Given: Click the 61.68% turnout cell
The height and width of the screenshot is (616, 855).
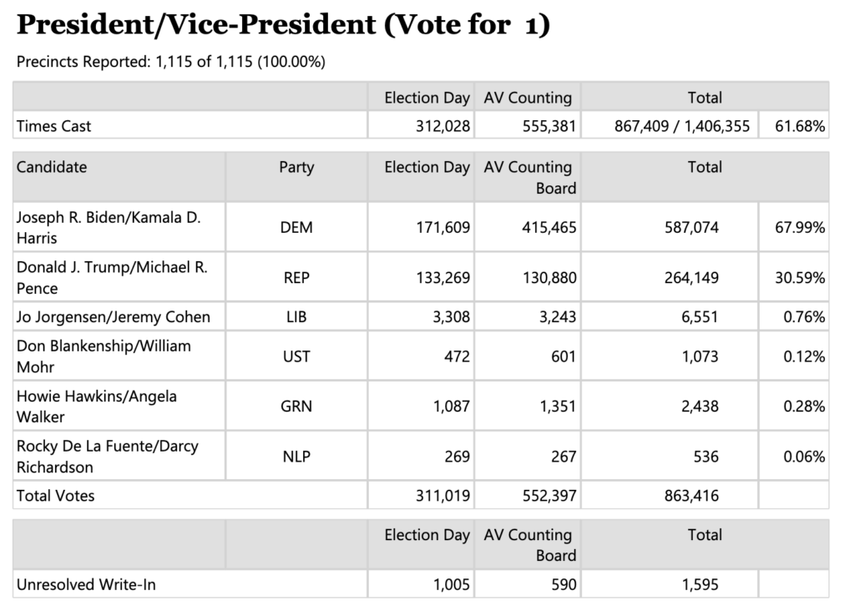Looking at the screenshot, I should click(x=793, y=127).
